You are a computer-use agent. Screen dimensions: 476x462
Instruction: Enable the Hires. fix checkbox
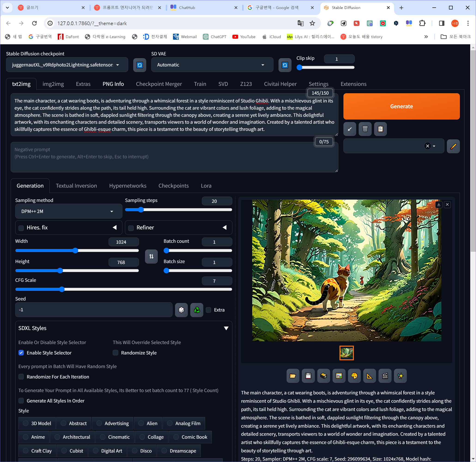pos(21,228)
